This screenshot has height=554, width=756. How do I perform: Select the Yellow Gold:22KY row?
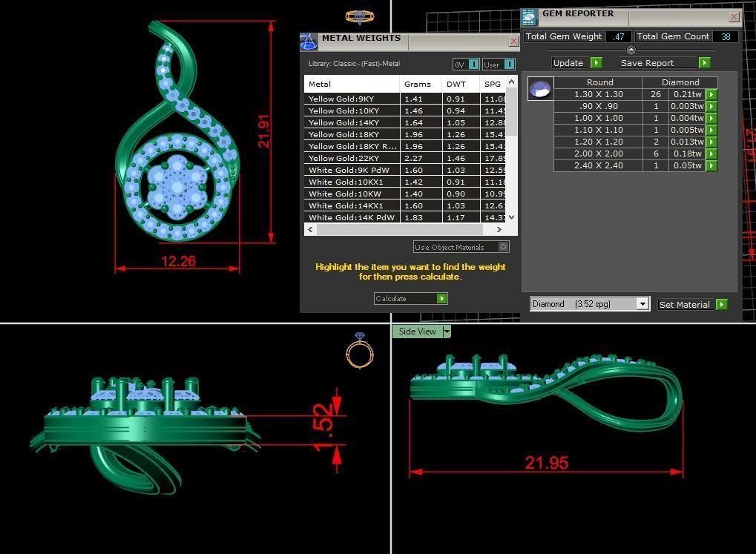405,158
